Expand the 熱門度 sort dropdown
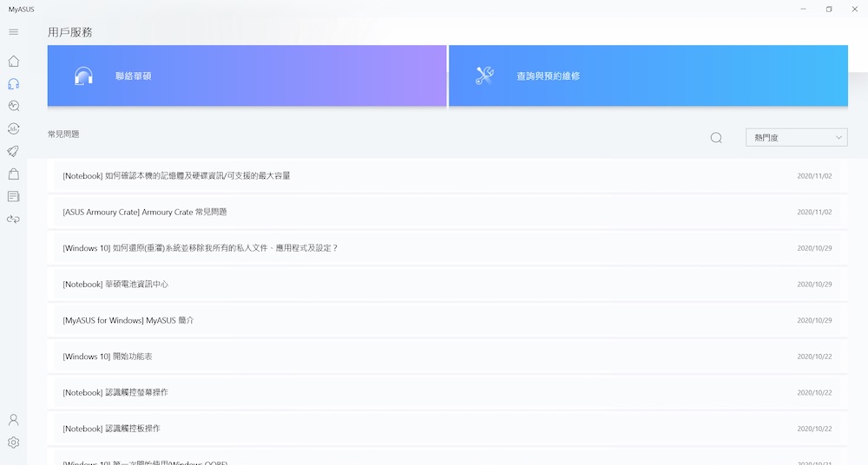This screenshot has height=465, width=868. [x=796, y=137]
